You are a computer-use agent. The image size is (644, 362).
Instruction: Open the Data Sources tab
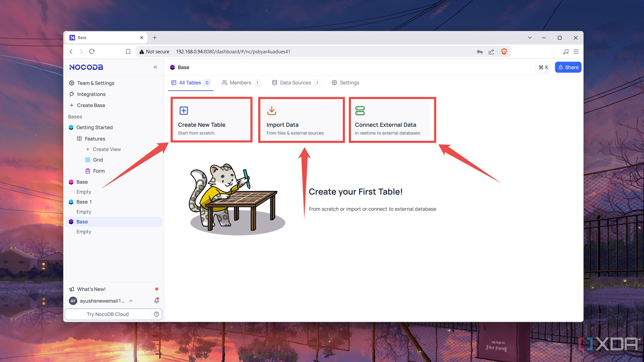coord(295,82)
